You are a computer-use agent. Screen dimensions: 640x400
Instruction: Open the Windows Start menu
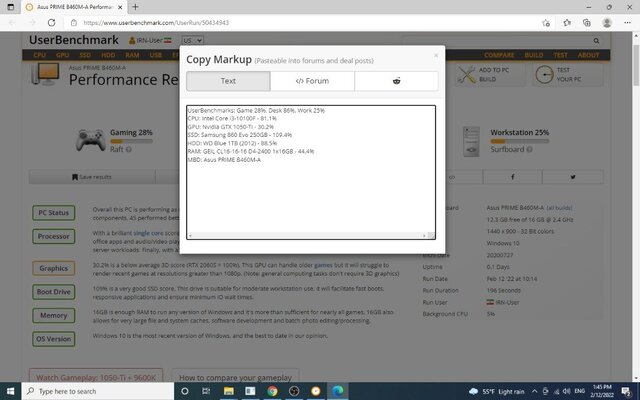11,391
